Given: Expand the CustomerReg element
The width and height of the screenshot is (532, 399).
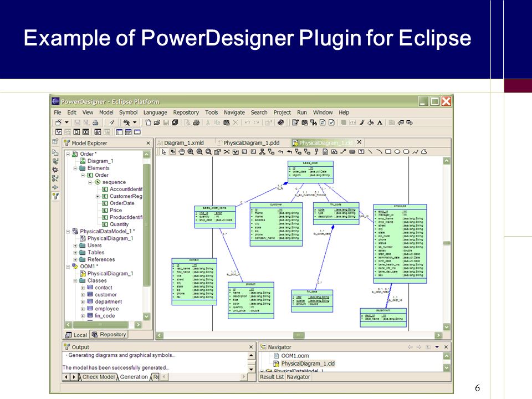Looking at the screenshot, I should click(x=98, y=196).
